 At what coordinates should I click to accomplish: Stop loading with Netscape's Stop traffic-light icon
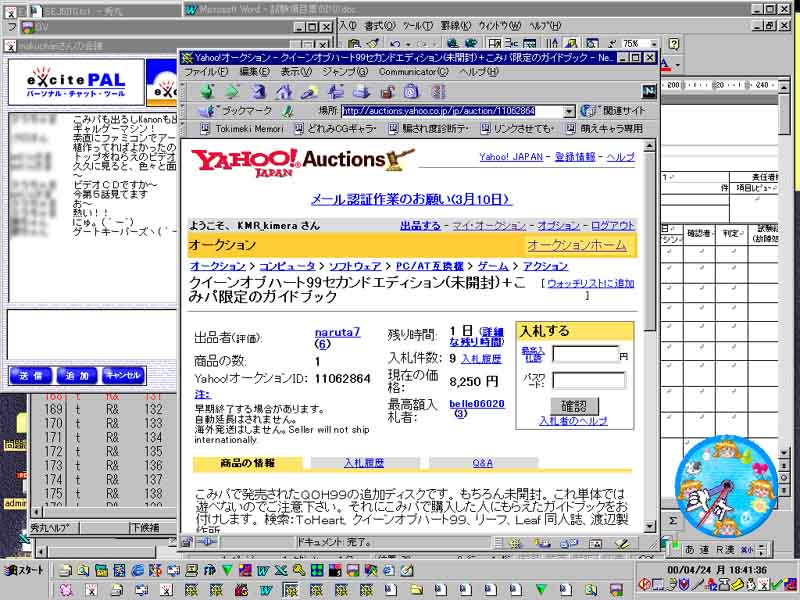point(438,92)
